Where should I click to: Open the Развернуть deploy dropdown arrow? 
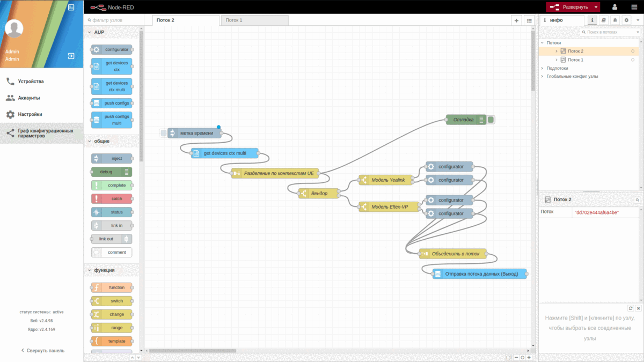[596, 7]
